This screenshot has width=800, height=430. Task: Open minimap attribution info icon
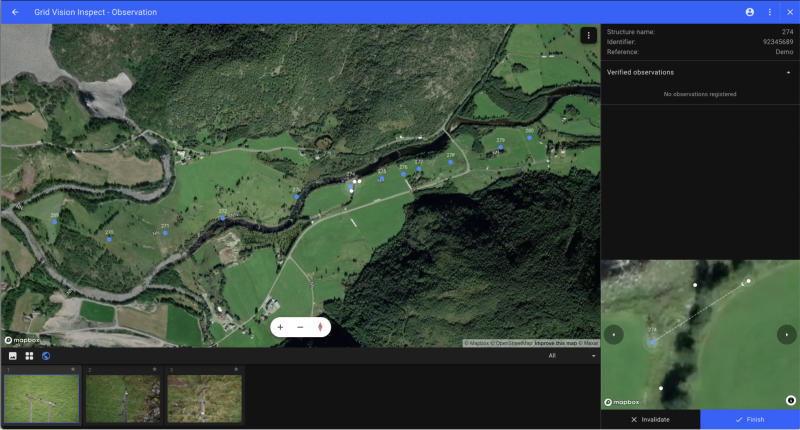tap(790, 400)
